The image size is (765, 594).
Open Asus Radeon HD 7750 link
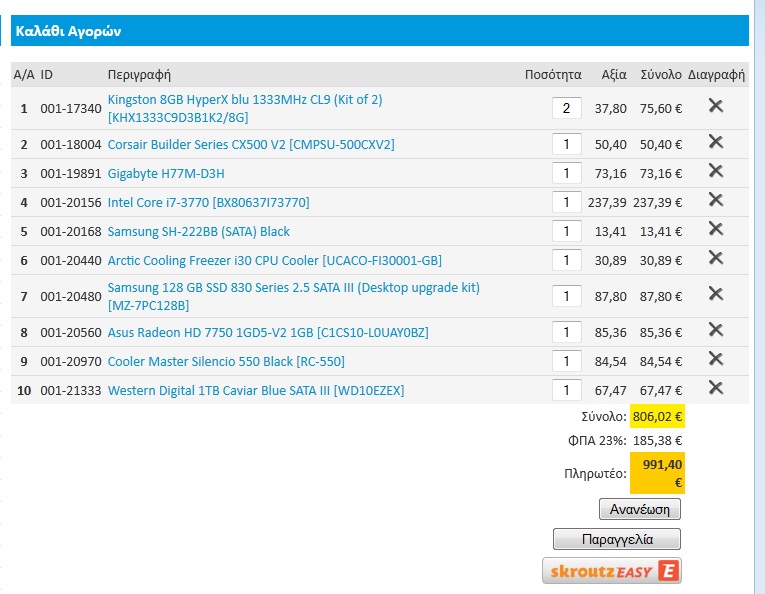coord(268,333)
